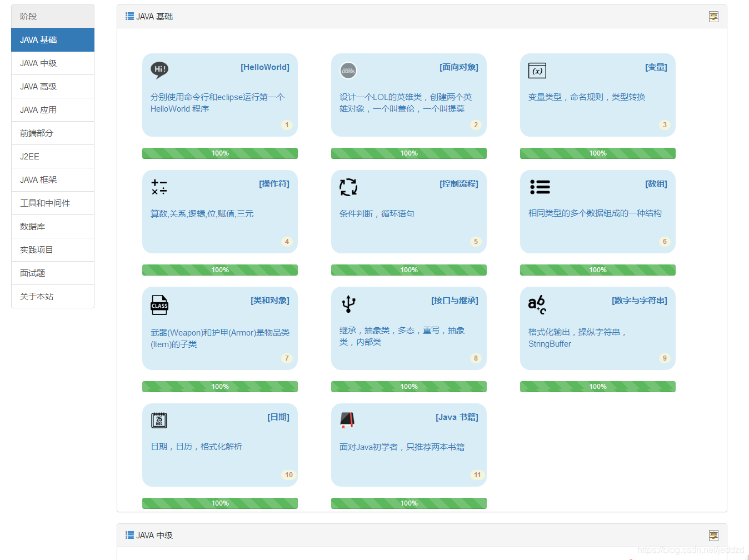Open the [Java 书籍] lesson link
This screenshot has width=749, height=560.
point(457,417)
